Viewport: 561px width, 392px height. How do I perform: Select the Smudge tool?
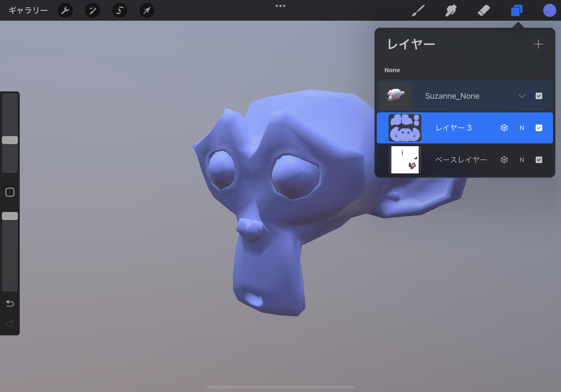451,10
